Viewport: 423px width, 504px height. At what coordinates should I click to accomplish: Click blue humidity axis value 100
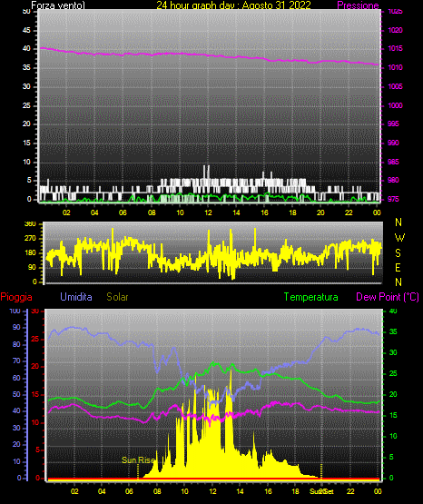(15, 311)
